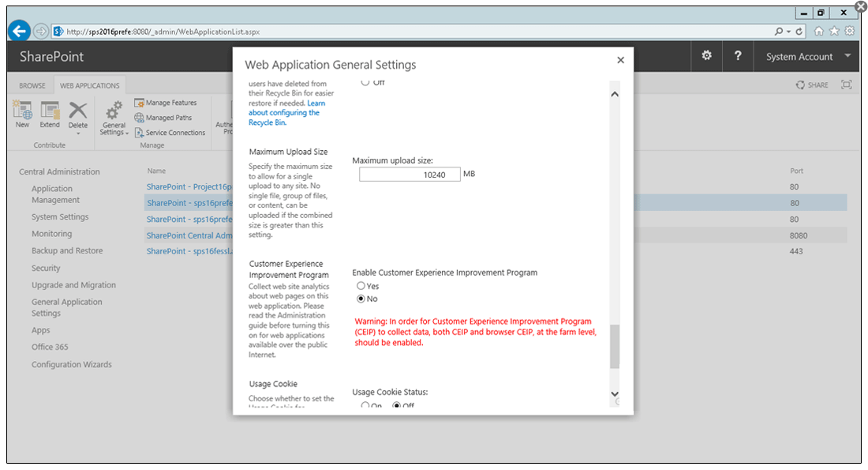Open SharePoint Help question mark
The height and width of the screenshot is (470, 868).
(x=738, y=55)
